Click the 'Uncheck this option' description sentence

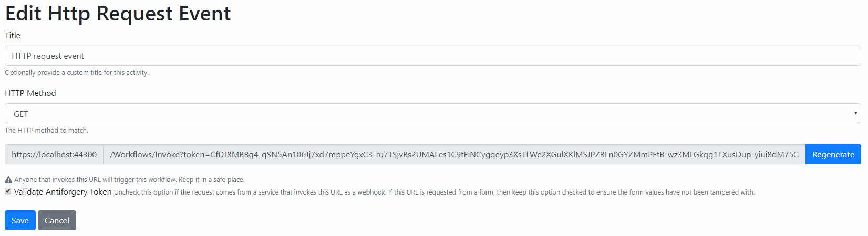pos(250,192)
